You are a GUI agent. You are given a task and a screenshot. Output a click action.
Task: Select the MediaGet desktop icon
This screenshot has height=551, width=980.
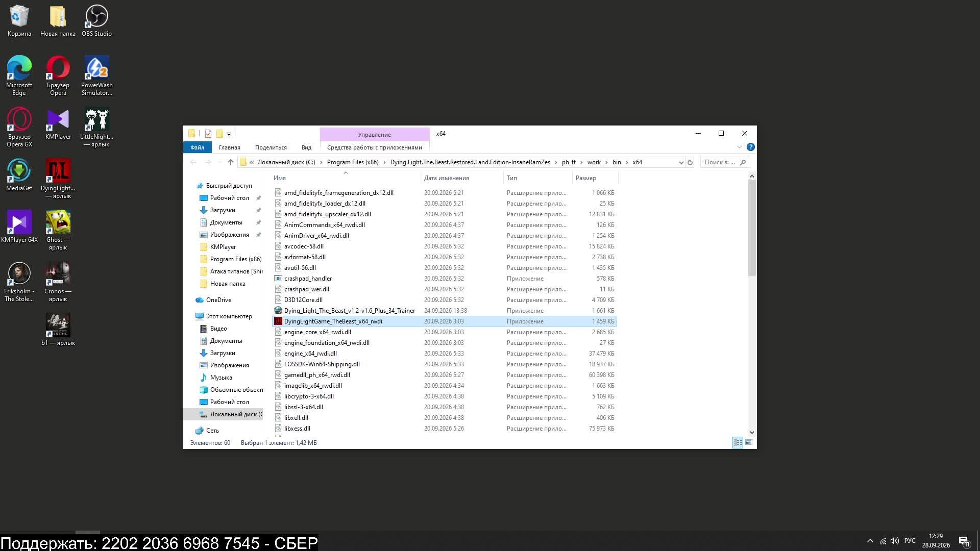point(19,175)
